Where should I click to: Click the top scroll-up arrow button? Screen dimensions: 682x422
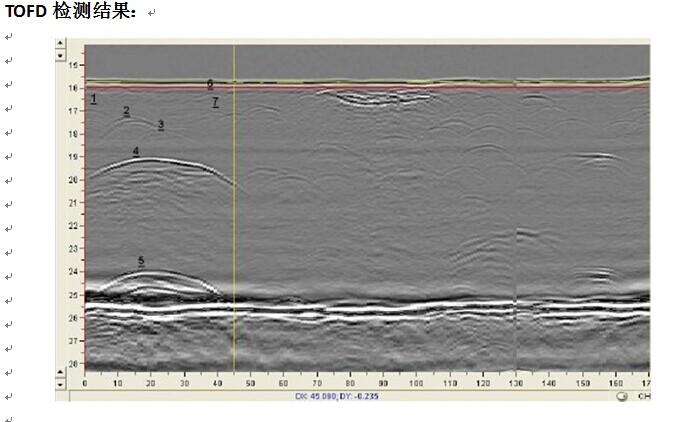click(x=60, y=43)
